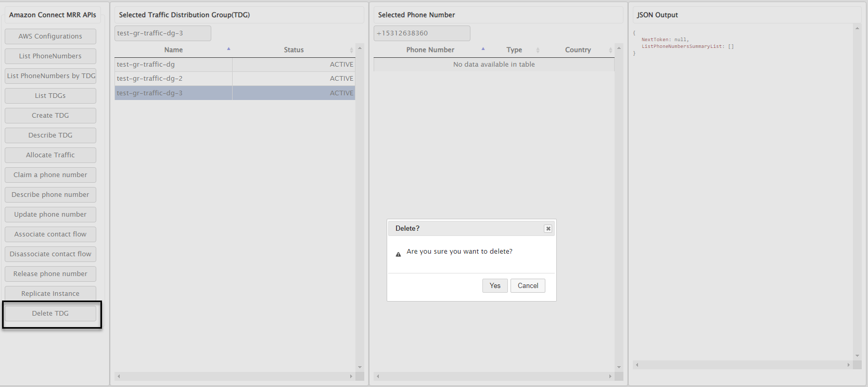This screenshot has height=387, width=868.
Task: Click the NextToken line in JSON output
Action: 665,40
